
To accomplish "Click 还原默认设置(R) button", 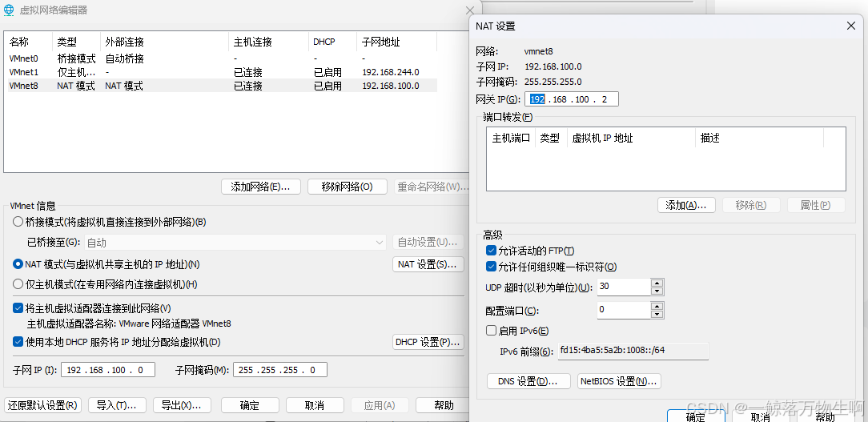I will coord(42,405).
